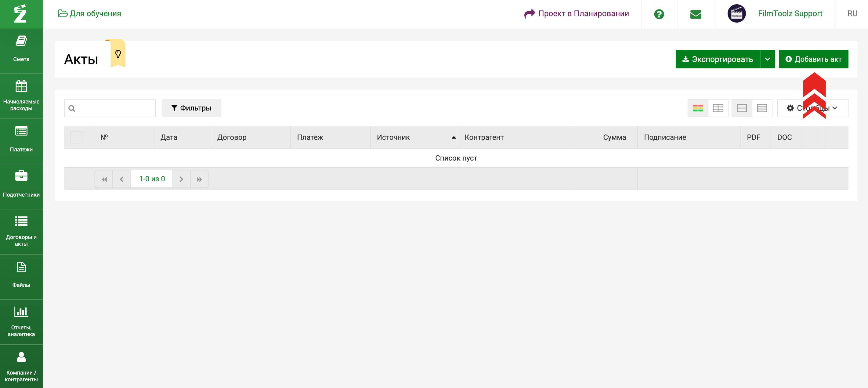Click the help question mark icon
Screen dimensions: 868x388
click(659, 14)
